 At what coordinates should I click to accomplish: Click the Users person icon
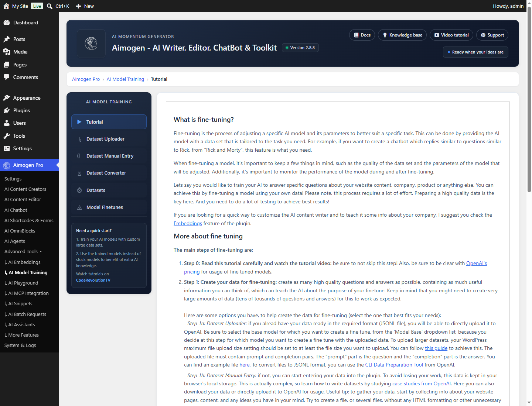pyautogui.click(x=7, y=123)
